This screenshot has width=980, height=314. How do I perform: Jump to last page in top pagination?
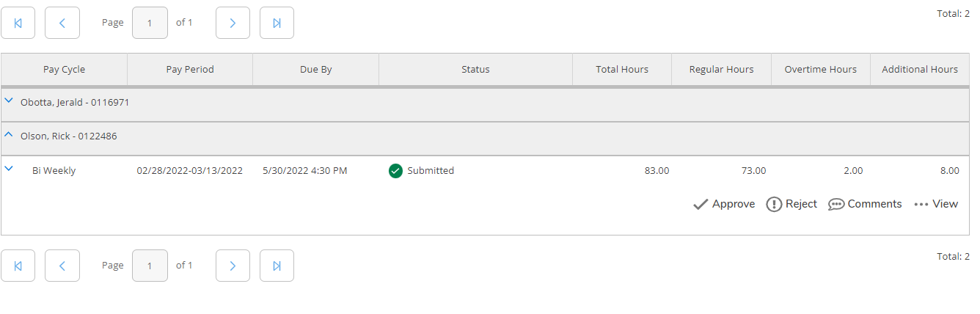pyautogui.click(x=277, y=23)
